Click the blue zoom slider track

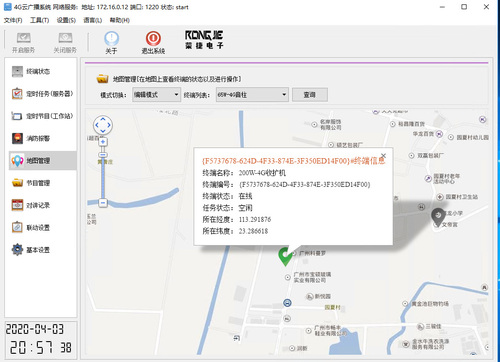(x=103, y=178)
